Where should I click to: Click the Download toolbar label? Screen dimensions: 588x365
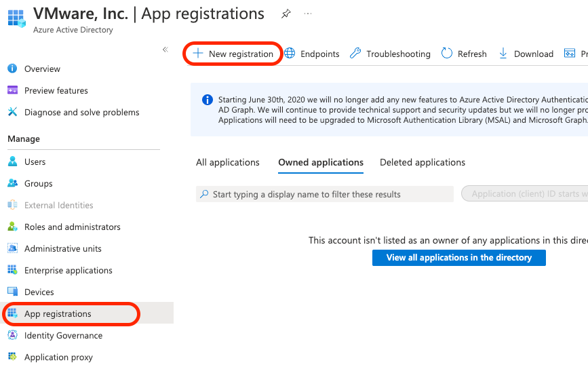click(x=534, y=54)
